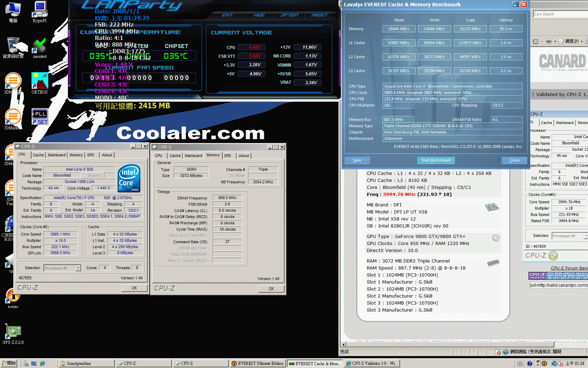This screenshot has height=368, width=588.
Task: Click the Internet Explorer quick launch icon
Action: [x=42, y=364]
